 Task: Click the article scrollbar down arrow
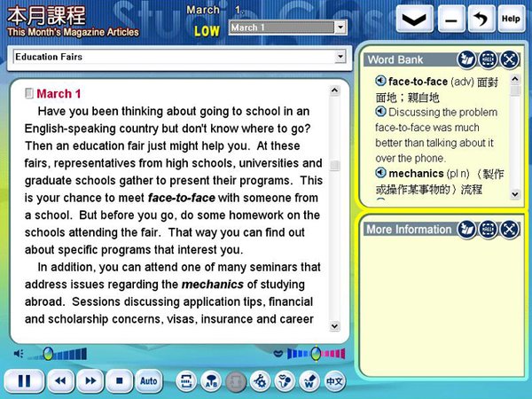tap(334, 326)
